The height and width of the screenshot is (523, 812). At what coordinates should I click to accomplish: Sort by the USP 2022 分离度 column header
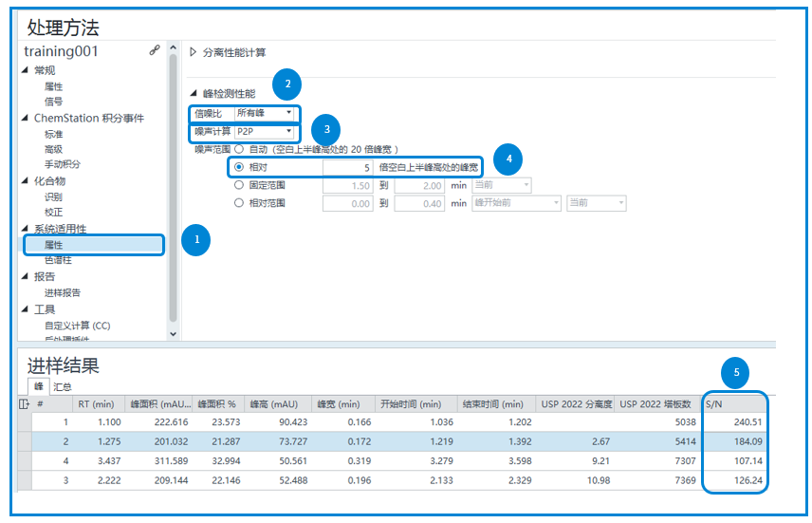575,403
